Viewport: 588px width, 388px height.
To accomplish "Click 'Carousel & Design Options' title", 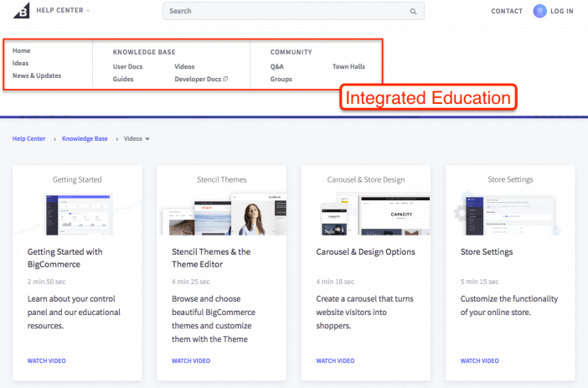I will pyautogui.click(x=366, y=251).
